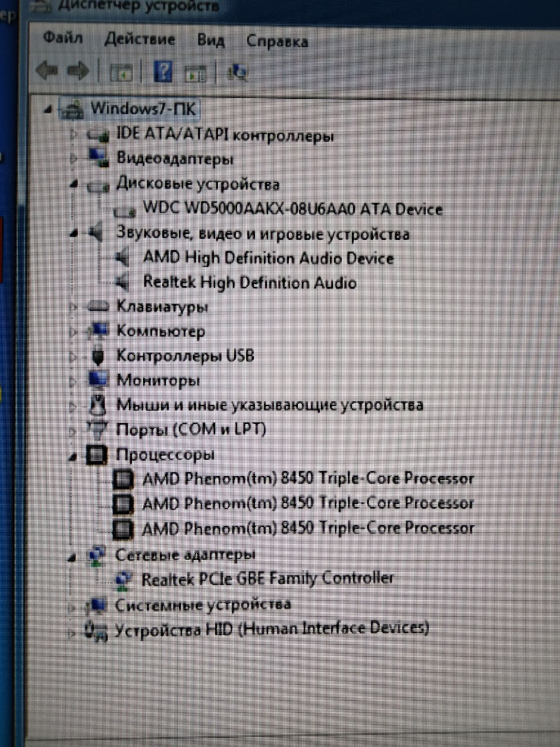The width and height of the screenshot is (560, 747).
Task: Select Realtek PCIe GBE Family Controller
Action: point(268,578)
